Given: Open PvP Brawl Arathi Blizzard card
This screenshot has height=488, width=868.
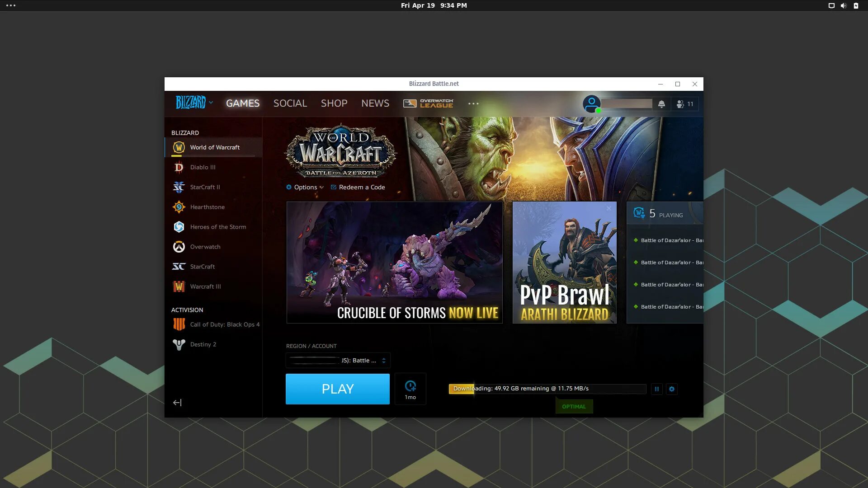Looking at the screenshot, I should point(565,263).
